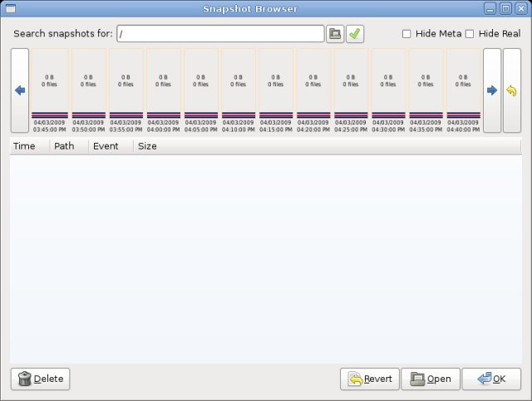532x401 pixels.
Task: Go to earlier snapshots with left arrow
Action: point(20,90)
